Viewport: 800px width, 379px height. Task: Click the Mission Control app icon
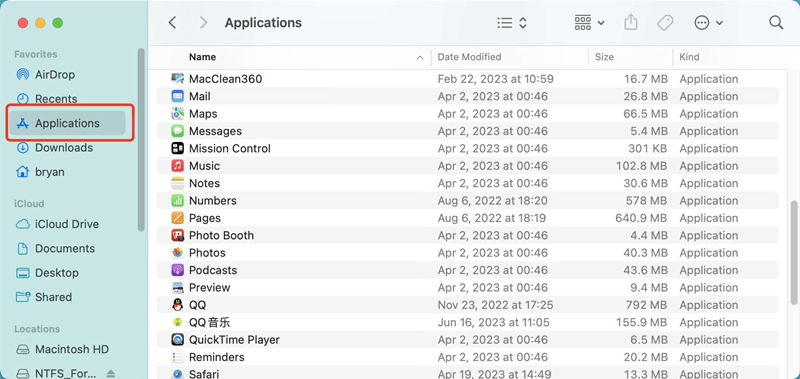pyautogui.click(x=178, y=148)
